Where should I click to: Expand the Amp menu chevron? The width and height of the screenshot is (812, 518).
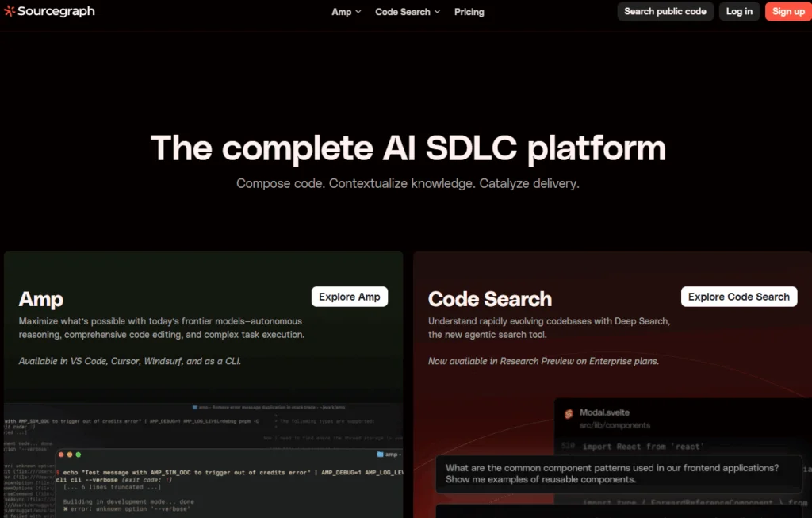358,11
